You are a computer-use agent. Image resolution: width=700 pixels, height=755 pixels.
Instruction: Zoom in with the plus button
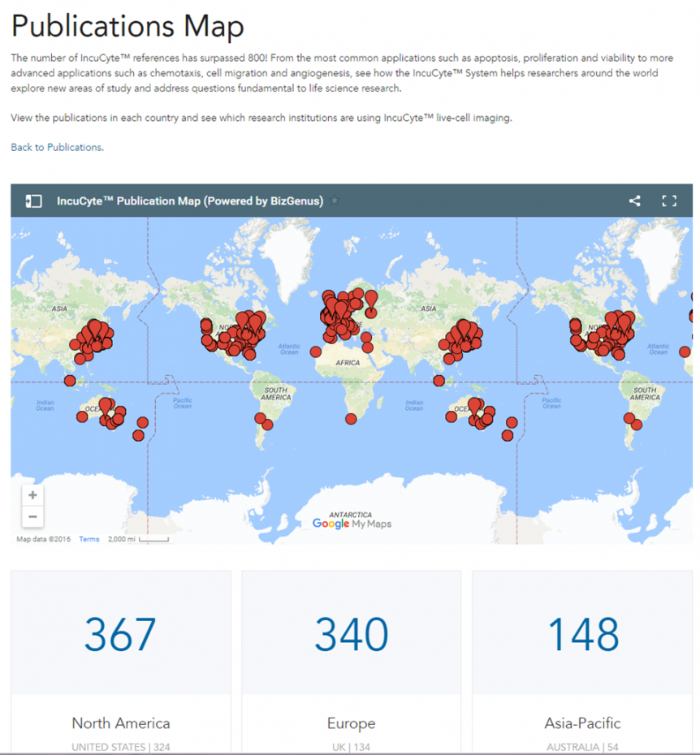(32, 495)
